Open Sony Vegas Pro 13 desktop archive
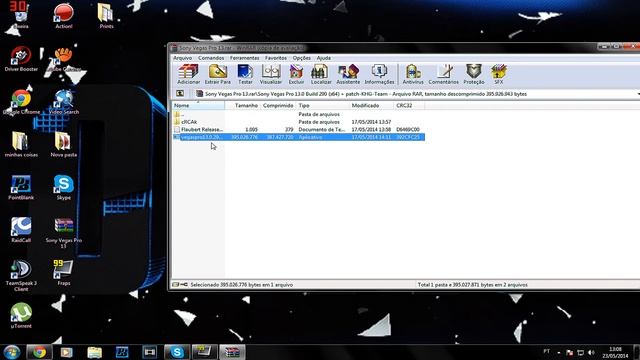The image size is (640, 360). pyautogui.click(x=64, y=233)
